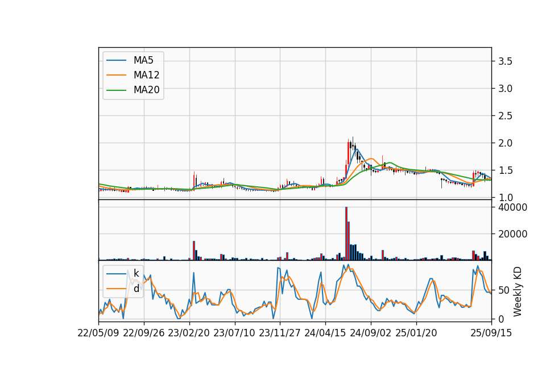Click the d legend label in KD panel
546x392 pixels.
point(136,289)
